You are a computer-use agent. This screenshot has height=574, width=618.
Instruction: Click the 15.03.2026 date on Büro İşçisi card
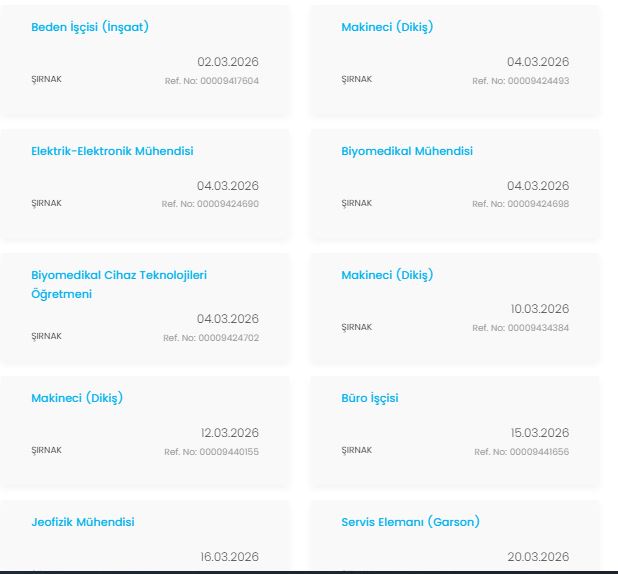pyautogui.click(x=538, y=433)
